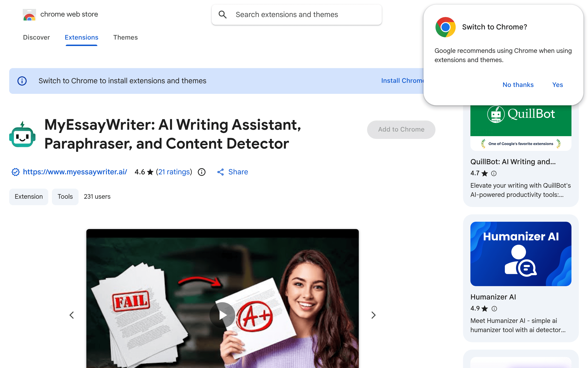
Task: Click the QuillBot description 'Elevate your writing'
Action: (x=520, y=190)
